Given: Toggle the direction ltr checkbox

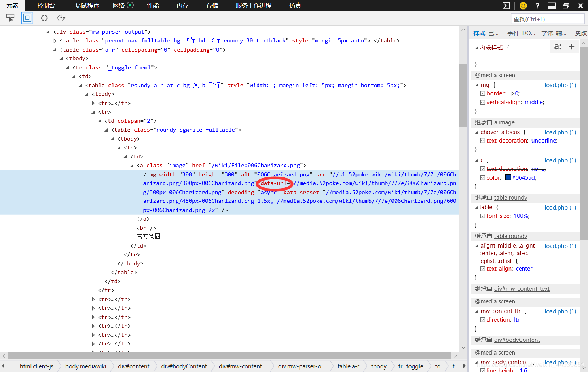Looking at the screenshot, I should (483, 320).
